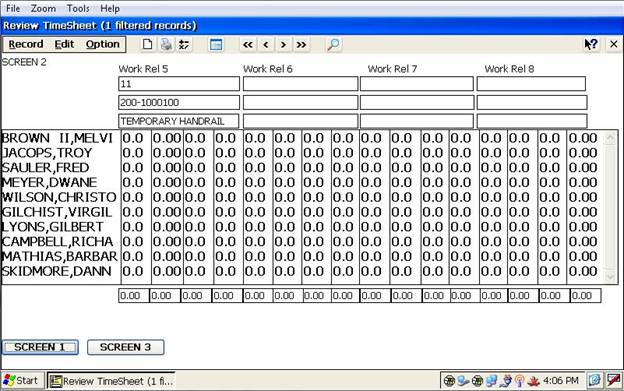Open the Help menu
Image resolution: width=624 pixels, height=391 pixels.
tap(110, 8)
